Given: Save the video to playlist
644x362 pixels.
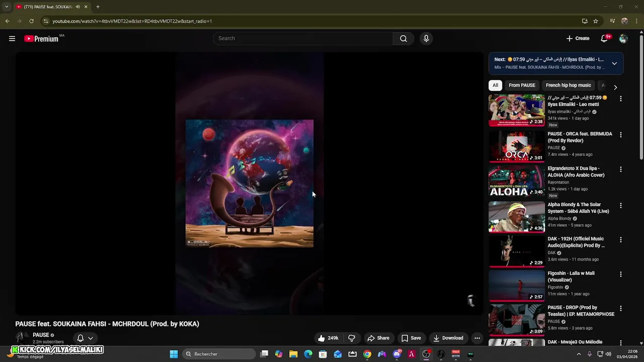Looking at the screenshot, I should coord(411,338).
